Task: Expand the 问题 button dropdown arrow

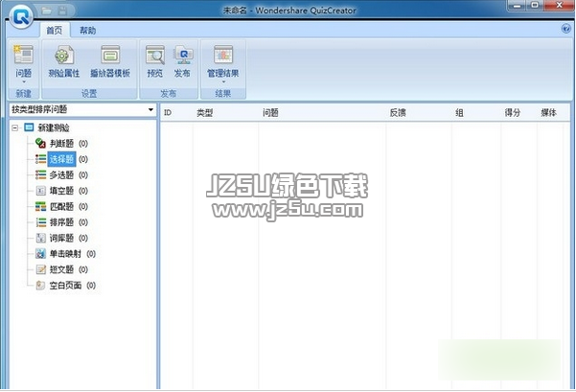Action: (x=24, y=81)
